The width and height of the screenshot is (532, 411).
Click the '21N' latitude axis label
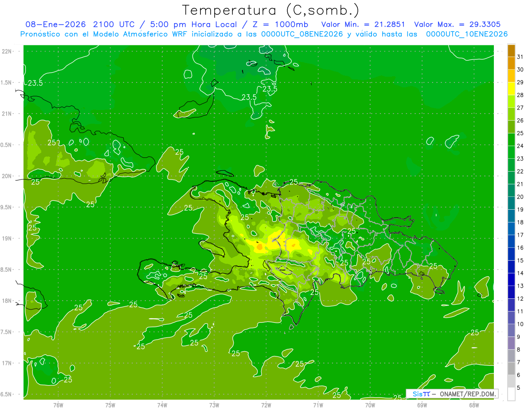click(7, 114)
